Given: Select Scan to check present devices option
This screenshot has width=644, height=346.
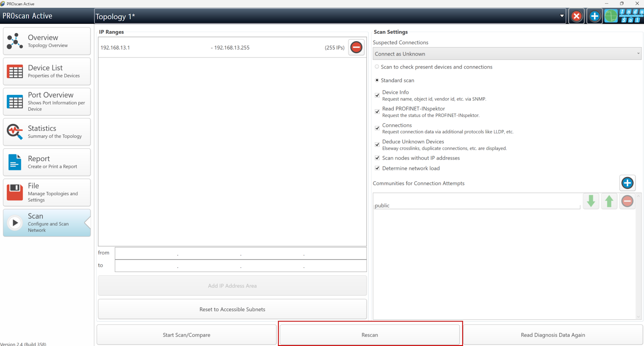Looking at the screenshot, I should click(377, 67).
